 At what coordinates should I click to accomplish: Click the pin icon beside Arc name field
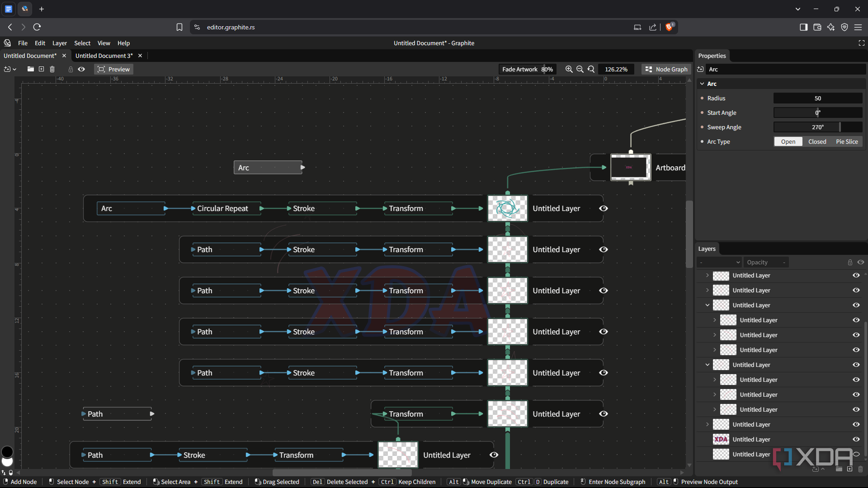[x=700, y=69]
